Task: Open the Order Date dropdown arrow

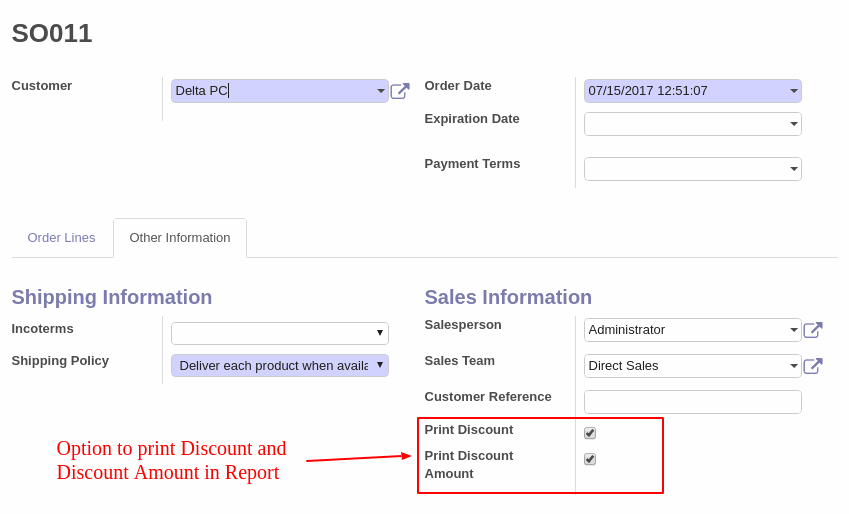Action: (794, 91)
